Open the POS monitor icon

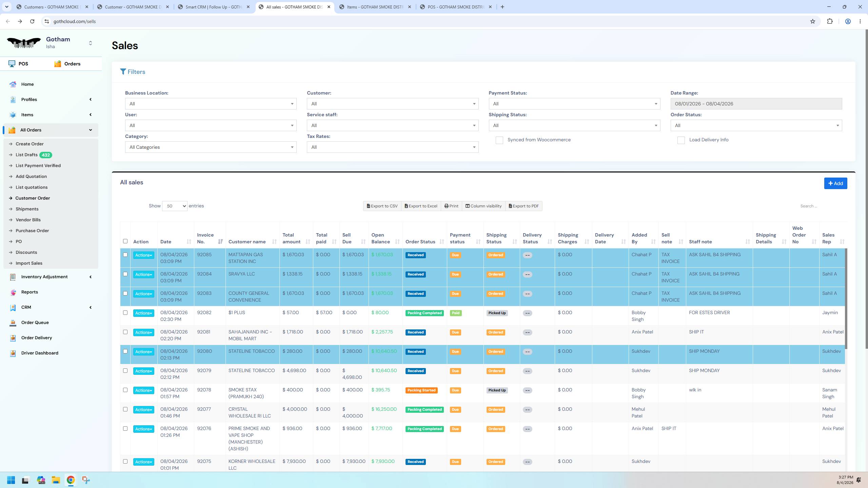12,64
